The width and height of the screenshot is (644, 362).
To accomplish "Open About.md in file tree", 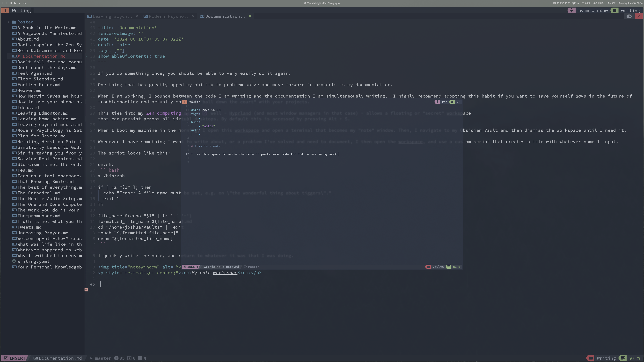I will coord(28,39).
